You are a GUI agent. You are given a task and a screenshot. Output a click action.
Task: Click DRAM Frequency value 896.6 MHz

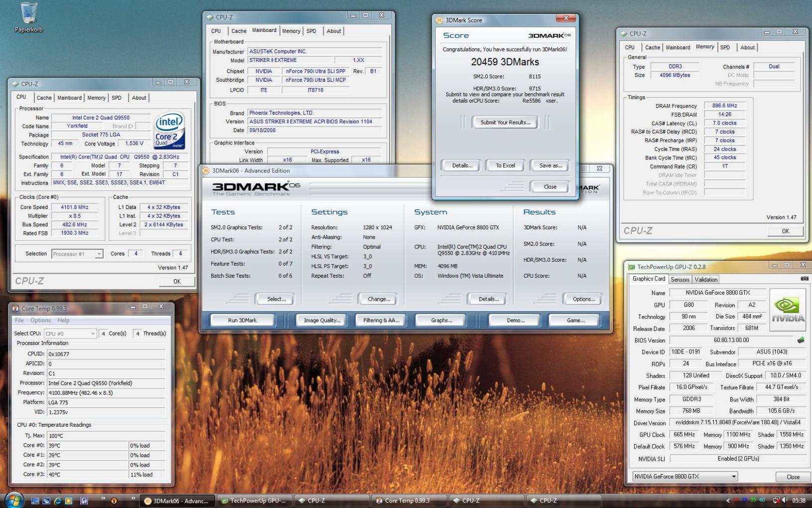point(724,106)
